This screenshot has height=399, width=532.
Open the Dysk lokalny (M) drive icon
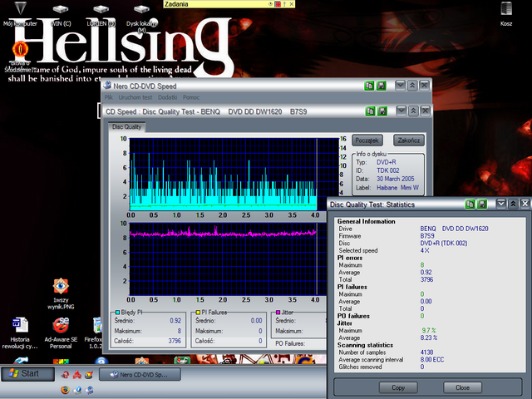coord(142,17)
